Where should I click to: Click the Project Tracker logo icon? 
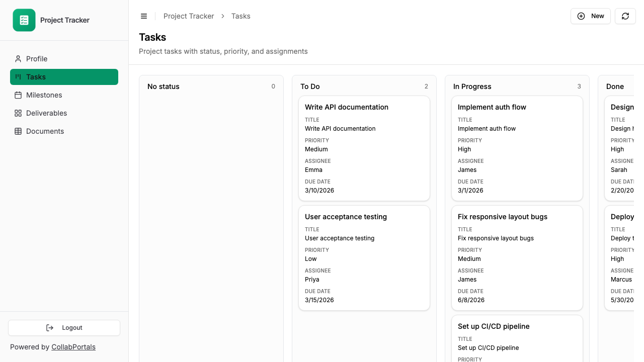point(24,20)
